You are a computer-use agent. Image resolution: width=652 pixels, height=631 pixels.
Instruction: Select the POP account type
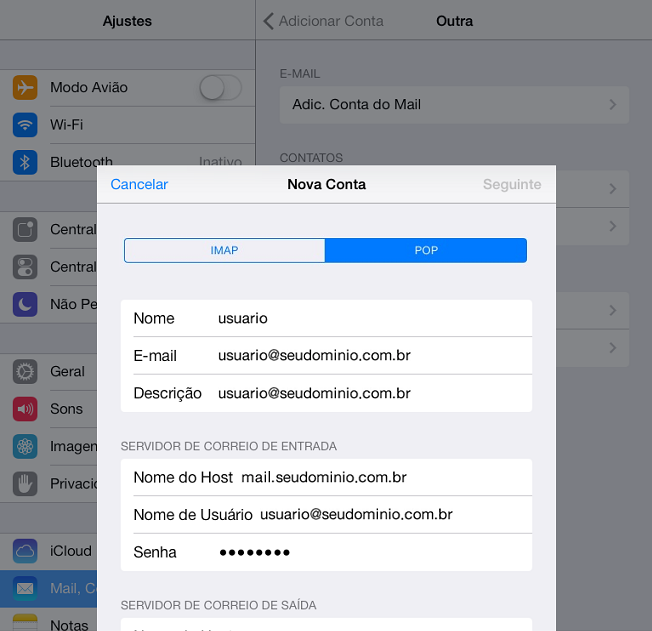tap(426, 250)
